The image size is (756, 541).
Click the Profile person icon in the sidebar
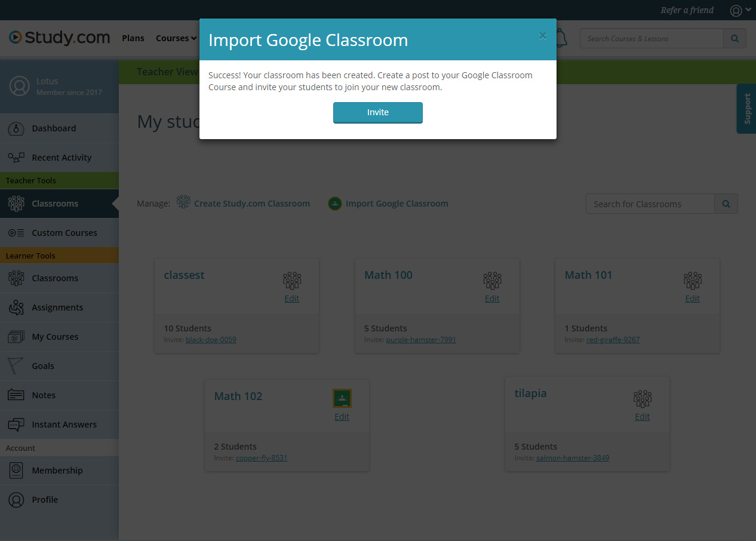point(16,500)
